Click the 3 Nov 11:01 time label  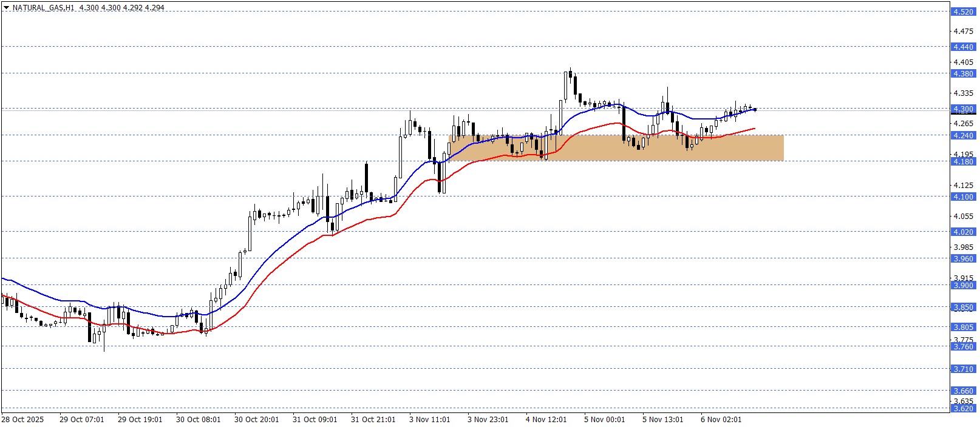[429, 420]
